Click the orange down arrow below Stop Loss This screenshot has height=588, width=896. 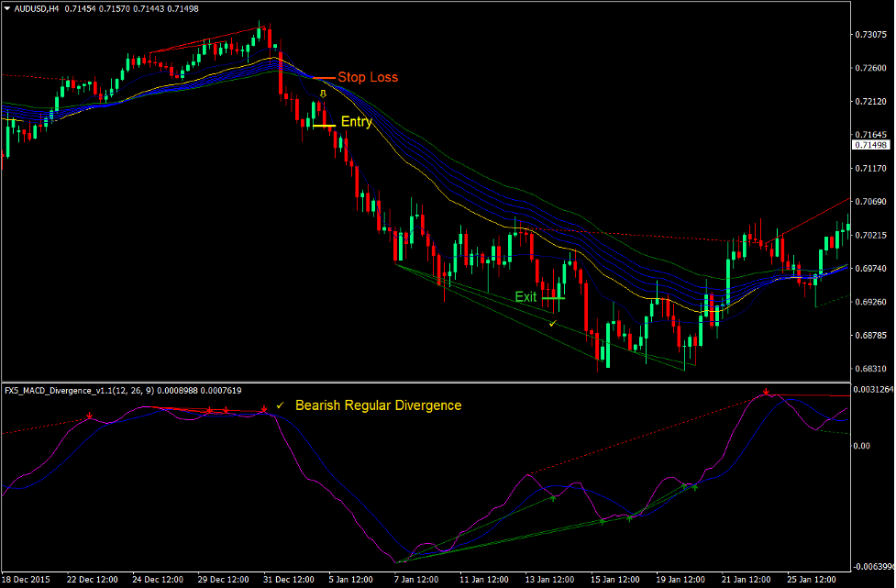coord(323,94)
